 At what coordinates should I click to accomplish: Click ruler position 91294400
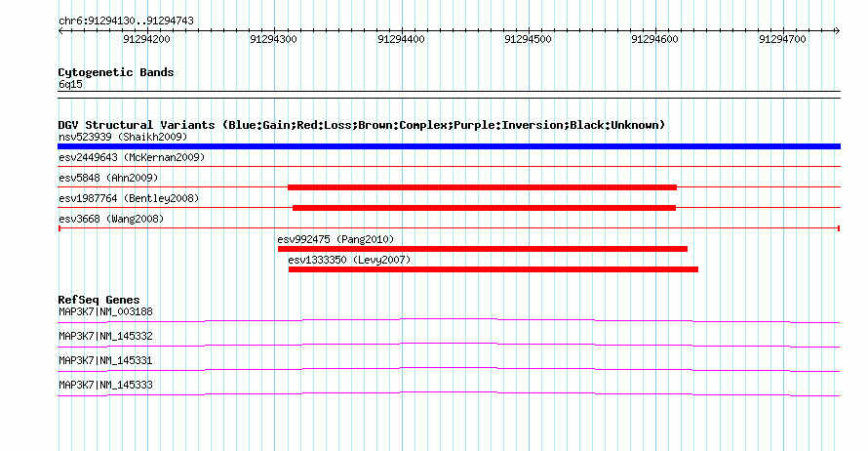click(401, 39)
